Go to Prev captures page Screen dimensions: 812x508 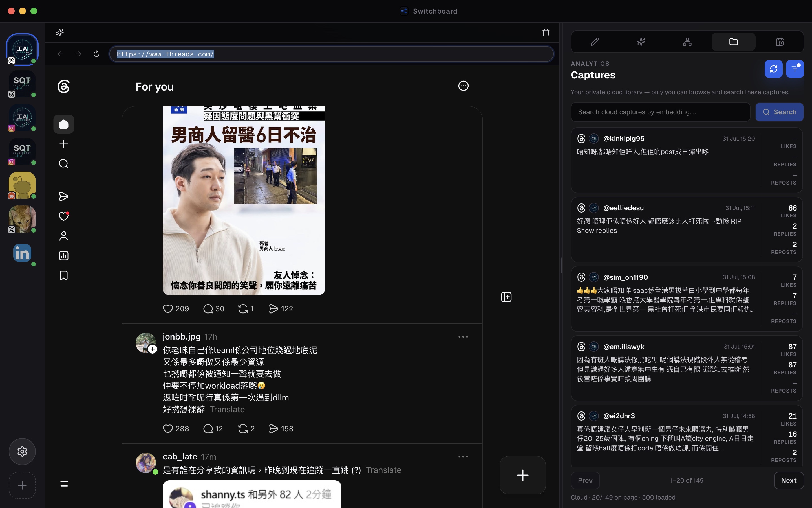coord(585,480)
